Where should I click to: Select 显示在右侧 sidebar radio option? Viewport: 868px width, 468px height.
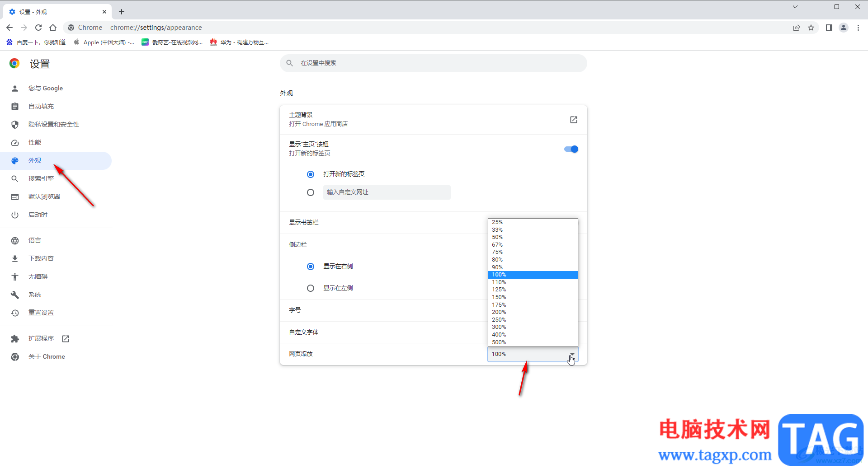[311, 267]
